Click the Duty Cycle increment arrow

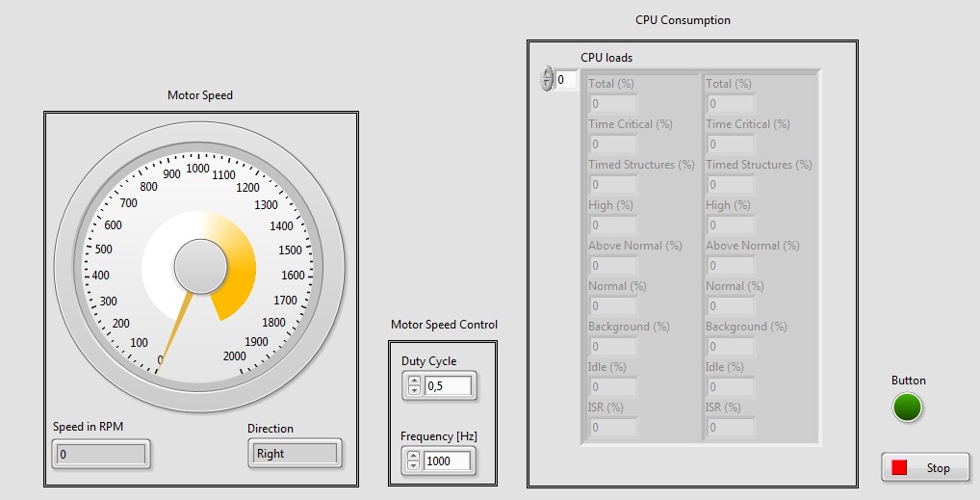414,382
